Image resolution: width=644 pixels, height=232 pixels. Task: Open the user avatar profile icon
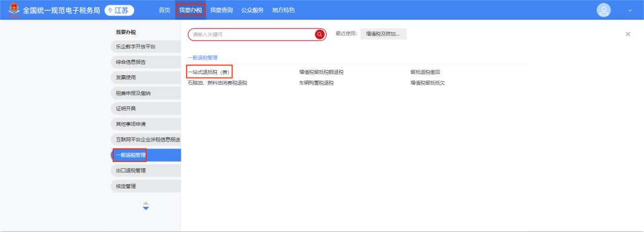[603, 10]
